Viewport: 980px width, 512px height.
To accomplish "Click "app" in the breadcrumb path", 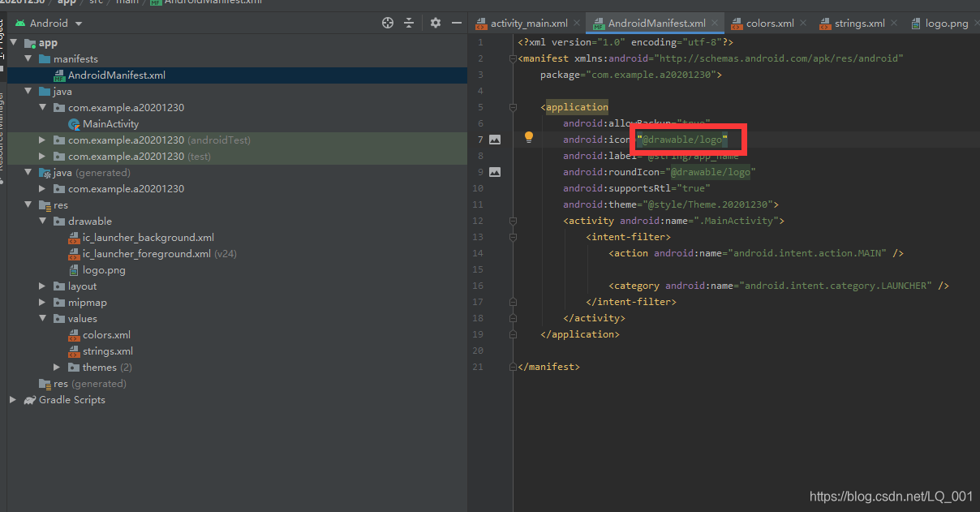I will pos(67,2).
